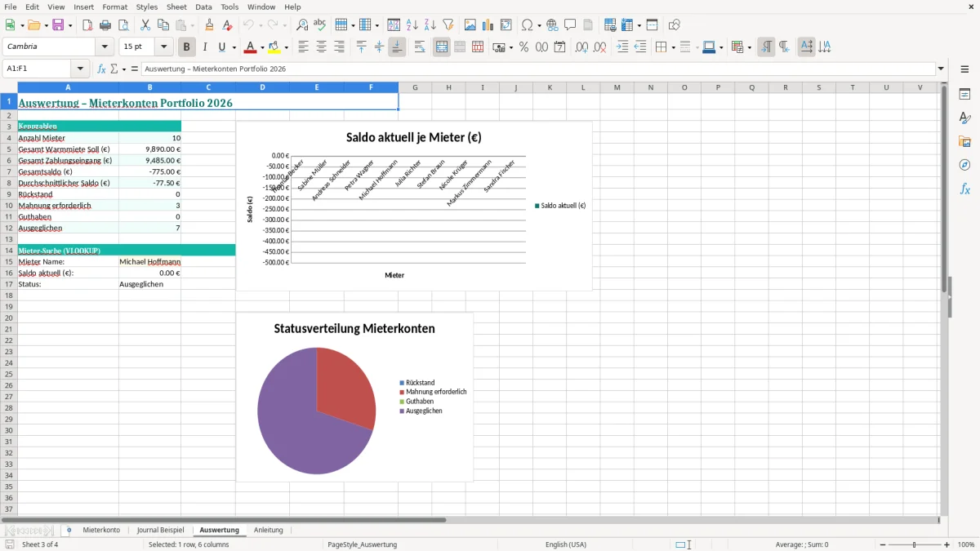Insert special character omega
980x551 pixels.
tap(527, 25)
